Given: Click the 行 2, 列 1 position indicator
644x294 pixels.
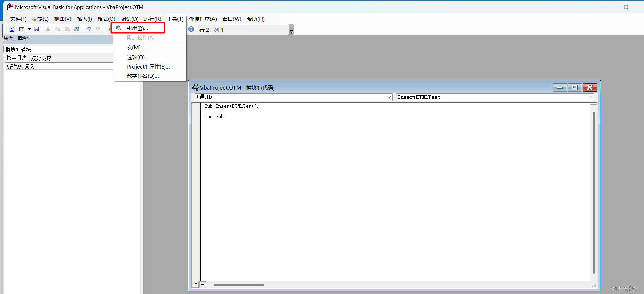Looking at the screenshot, I should point(211,30).
